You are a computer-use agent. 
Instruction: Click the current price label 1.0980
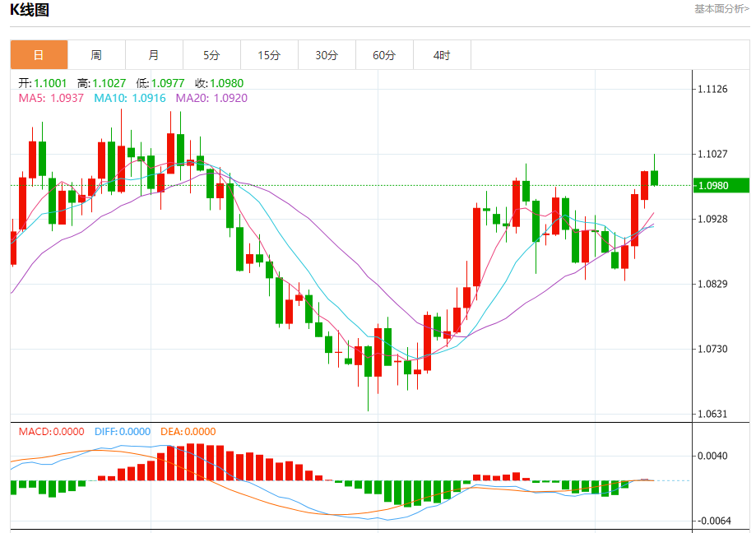pyautogui.click(x=721, y=186)
